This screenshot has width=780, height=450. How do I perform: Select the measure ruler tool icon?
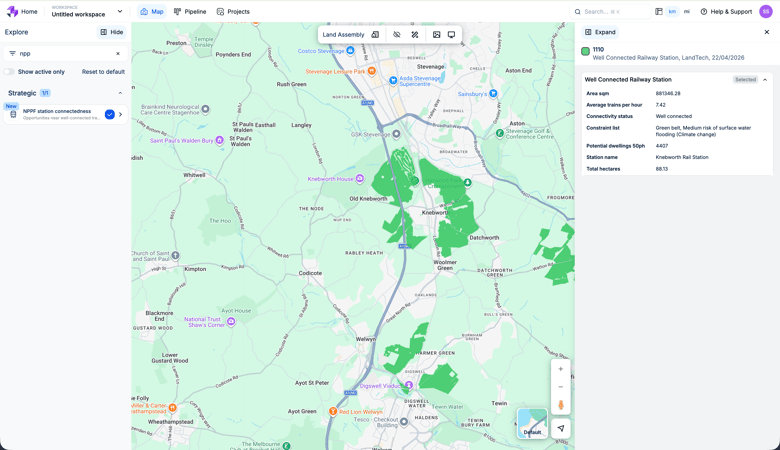(415, 35)
